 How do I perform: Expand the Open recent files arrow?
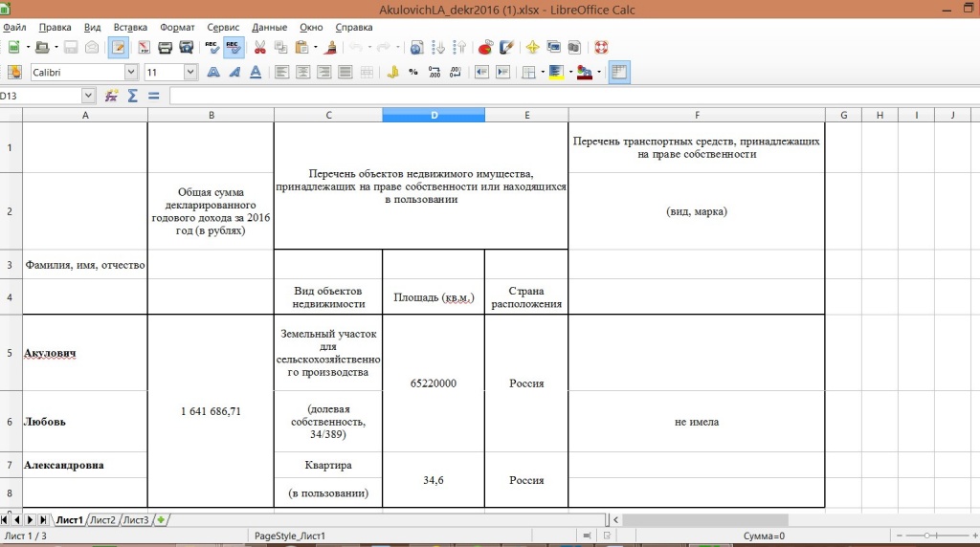coord(56,48)
